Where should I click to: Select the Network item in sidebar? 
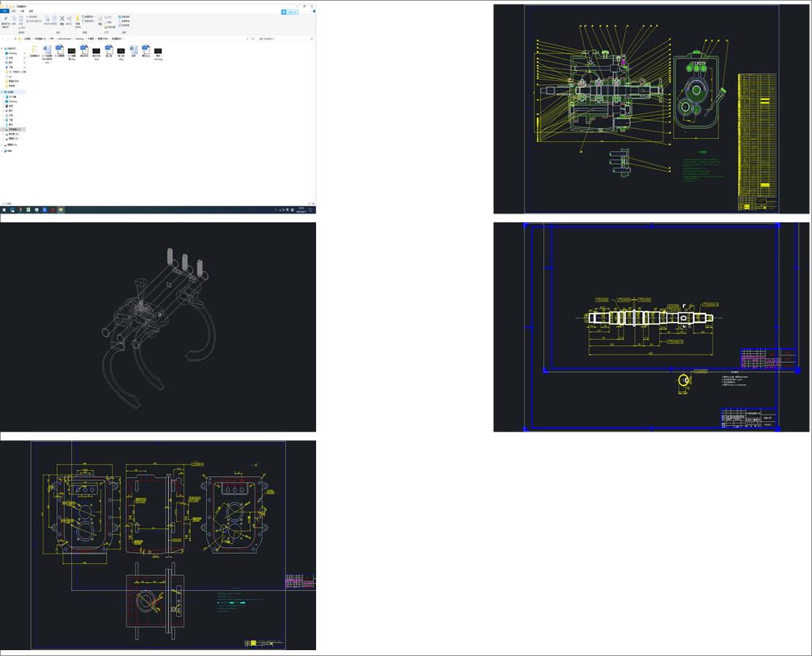click(x=9, y=151)
